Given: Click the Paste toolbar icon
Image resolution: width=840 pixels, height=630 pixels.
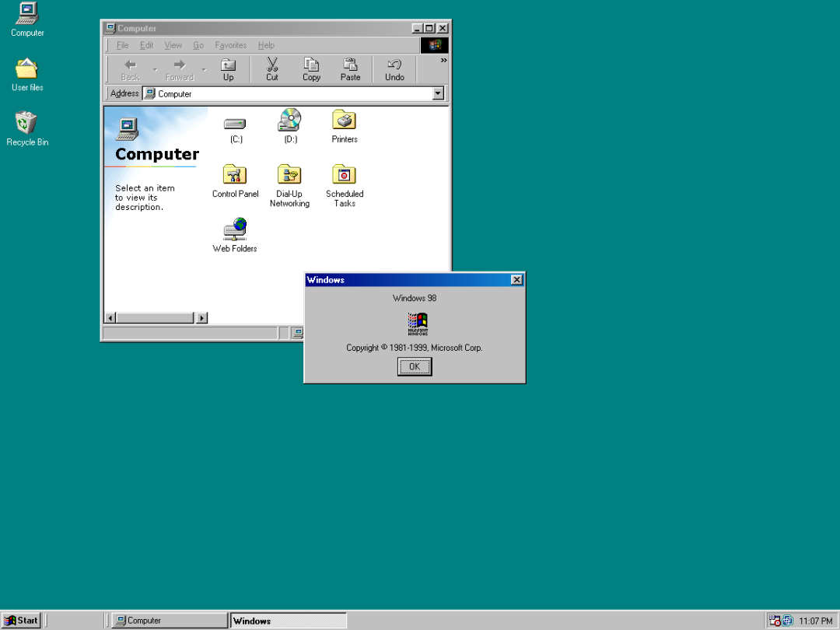Looking at the screenshot, I should (350, 68).
